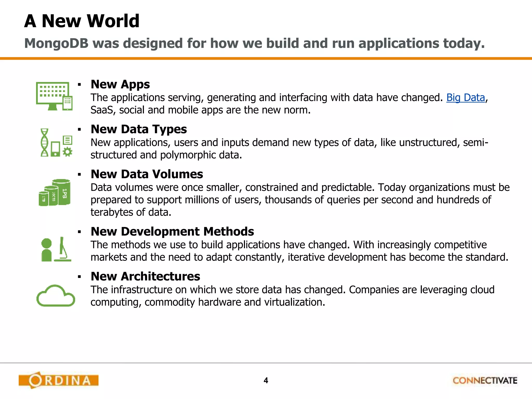This screenshot has width=532, height=399.
Task: Click the DNA data types icon
Action: (45, 142)
